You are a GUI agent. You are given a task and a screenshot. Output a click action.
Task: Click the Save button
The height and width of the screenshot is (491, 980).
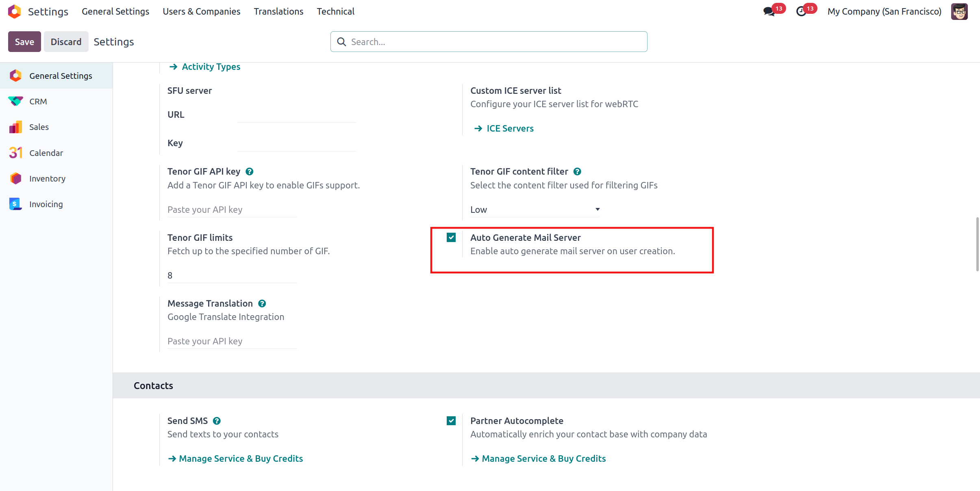24,41
